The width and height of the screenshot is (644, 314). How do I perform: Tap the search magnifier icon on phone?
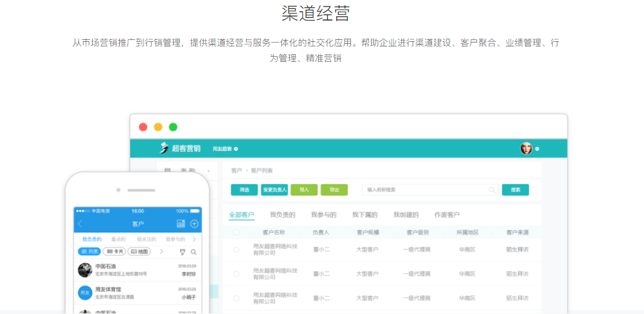[193, 251]
